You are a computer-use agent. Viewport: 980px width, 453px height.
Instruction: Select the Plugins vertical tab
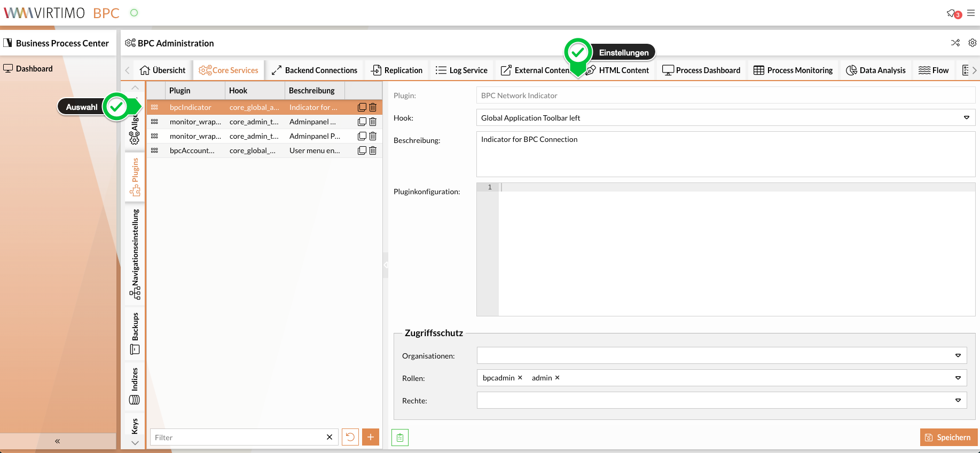click(135, 177)
